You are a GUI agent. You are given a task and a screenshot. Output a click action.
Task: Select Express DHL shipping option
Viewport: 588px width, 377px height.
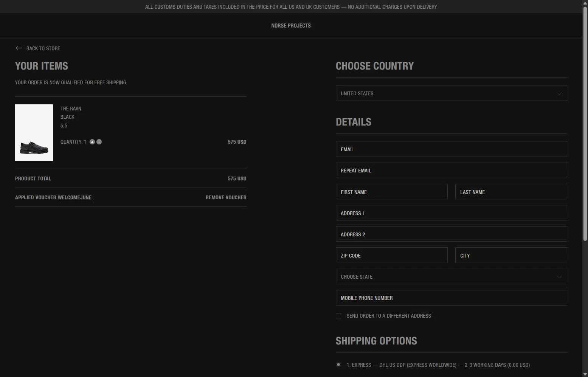pos(338,365)
